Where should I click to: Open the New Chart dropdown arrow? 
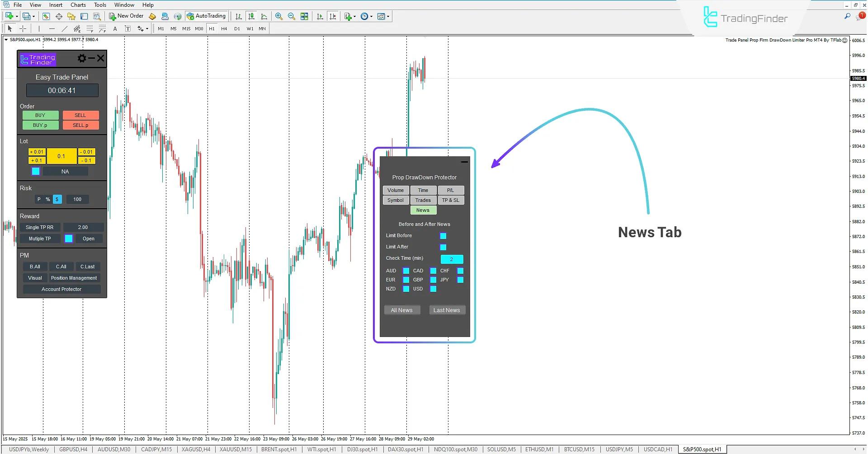[17, 16]
